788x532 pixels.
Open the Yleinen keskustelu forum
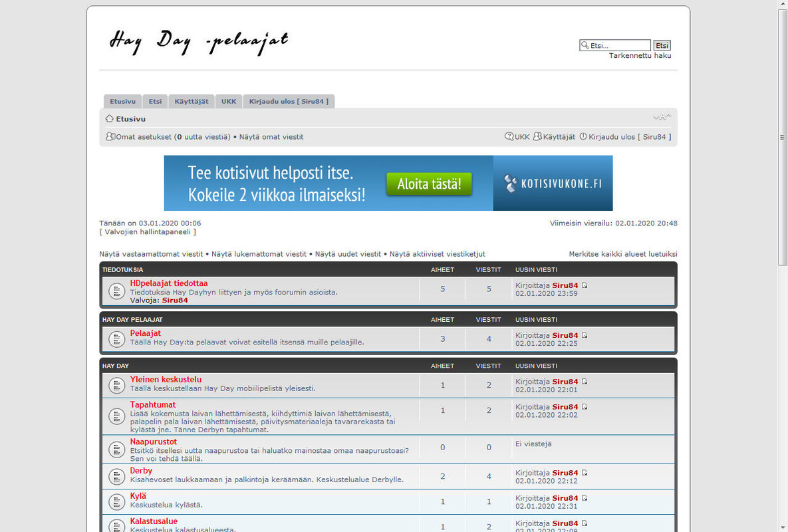[166, 379]
